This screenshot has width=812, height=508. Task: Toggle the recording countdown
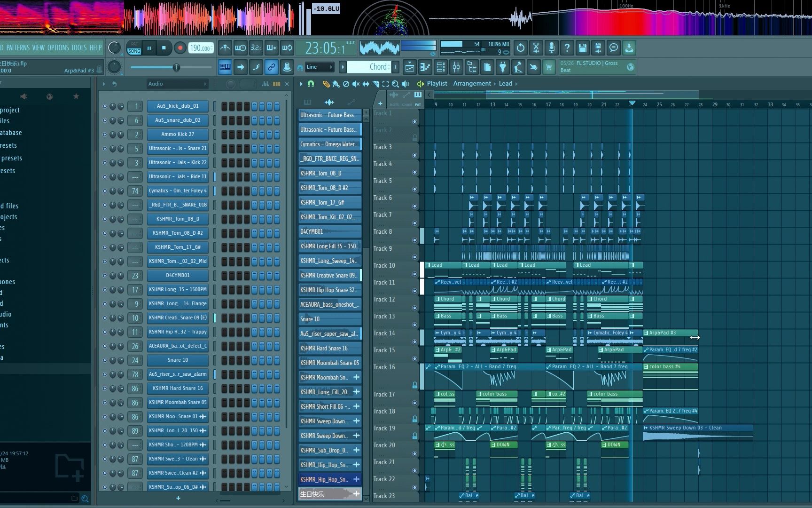click(x=256, y=48)
